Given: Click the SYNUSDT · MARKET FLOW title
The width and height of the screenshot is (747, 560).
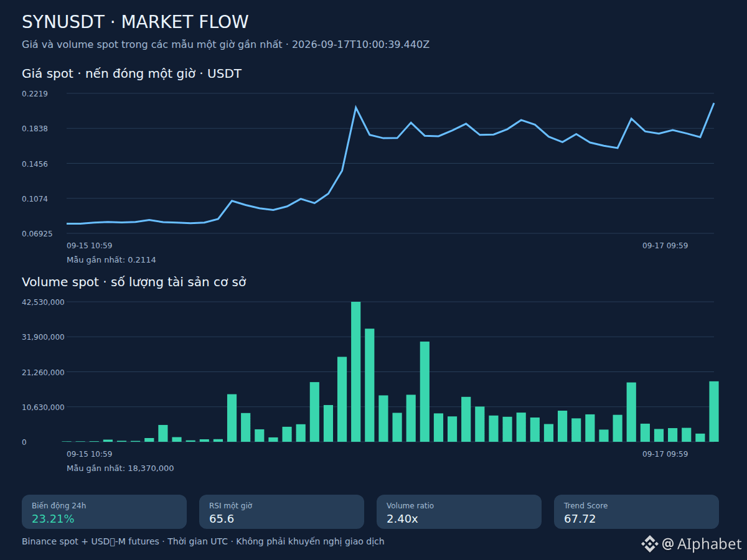Looking at the screenshot, I should [135, 22].
